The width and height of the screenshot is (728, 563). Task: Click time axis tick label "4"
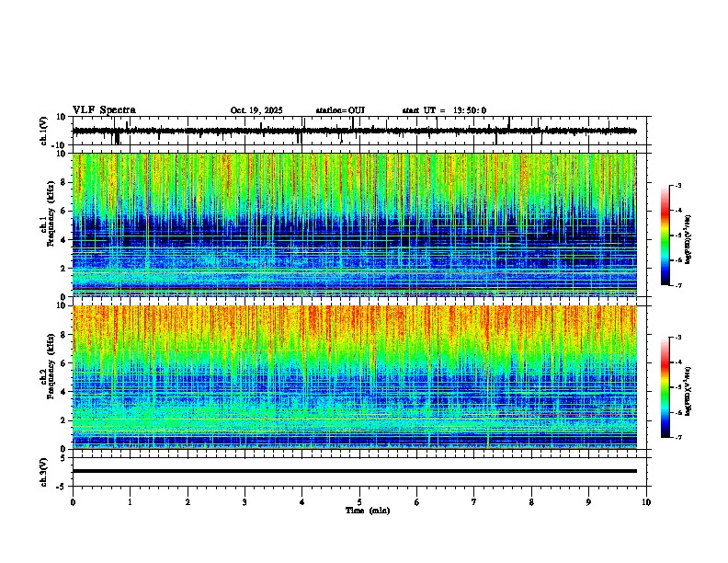(302, 502)
